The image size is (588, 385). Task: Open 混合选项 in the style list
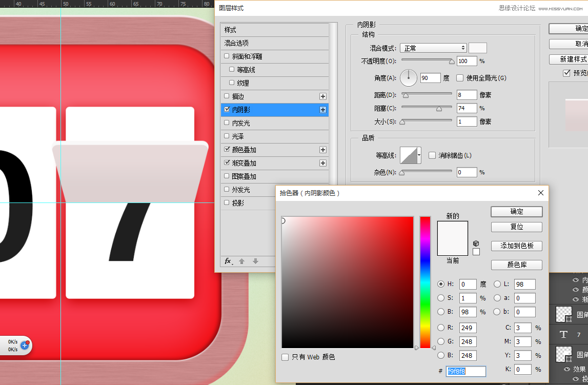[x=237, y=44]
